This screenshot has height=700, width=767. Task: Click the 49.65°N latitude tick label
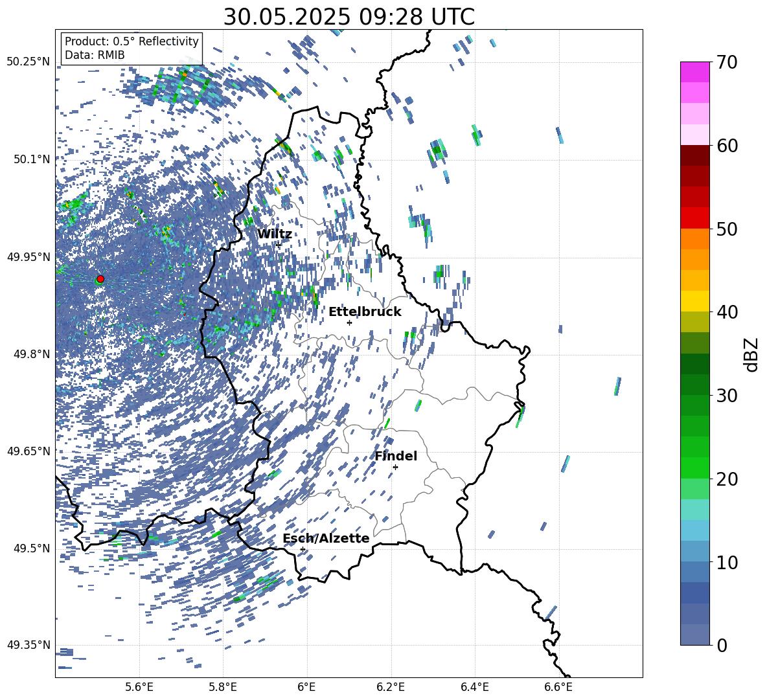tap(29, 451)
